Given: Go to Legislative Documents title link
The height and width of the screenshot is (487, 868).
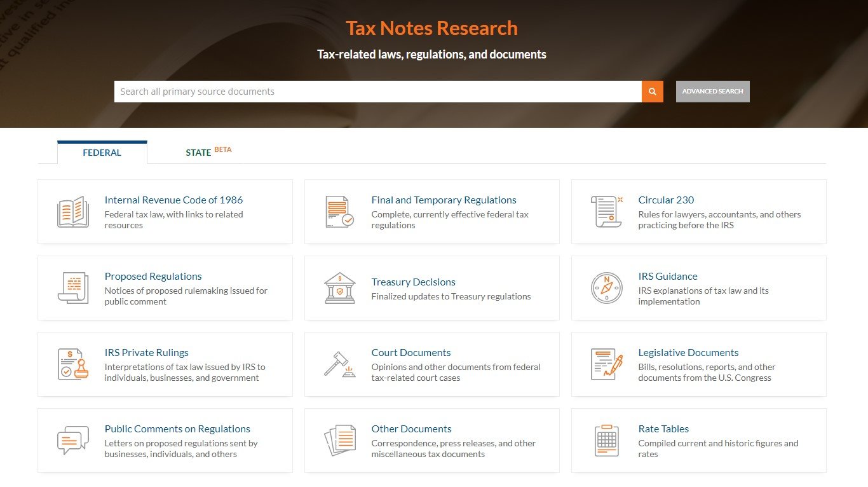Looking at the screenshot, I should pos(688,353).
